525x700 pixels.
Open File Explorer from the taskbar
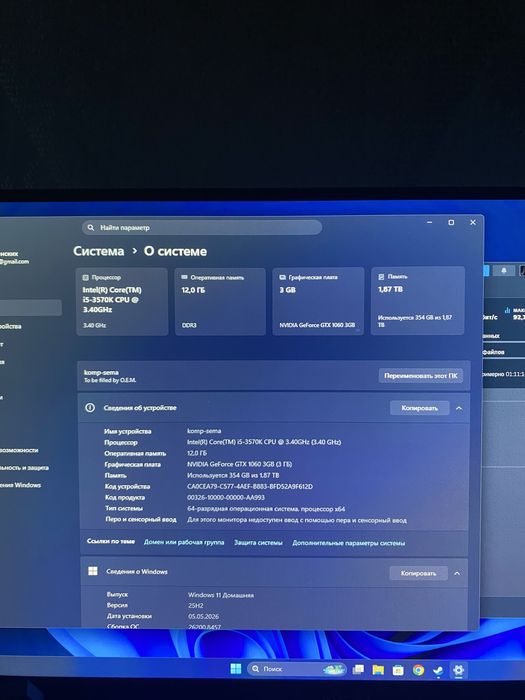point(378,670)
